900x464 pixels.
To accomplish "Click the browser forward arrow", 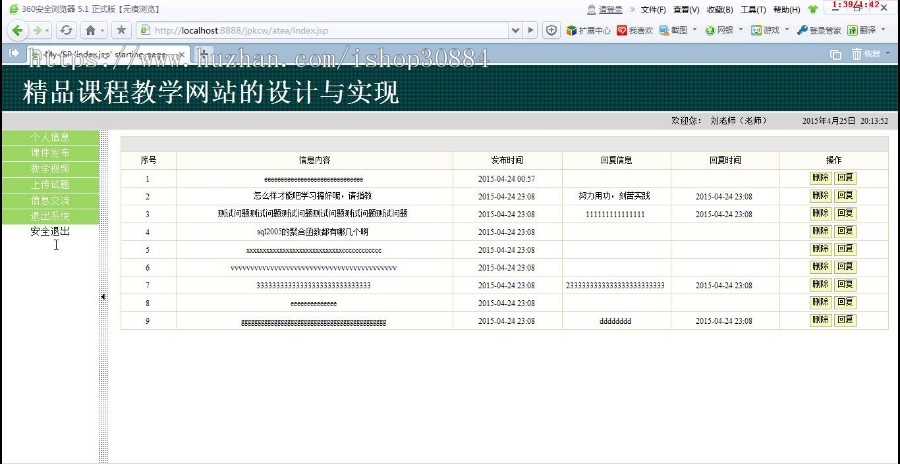I will (37, 30).
